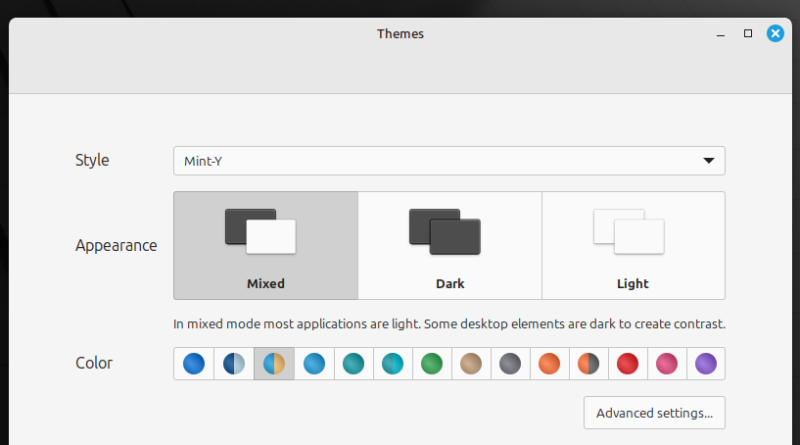
Task: Close the Themes window
Action: click(x=775, y=34)
